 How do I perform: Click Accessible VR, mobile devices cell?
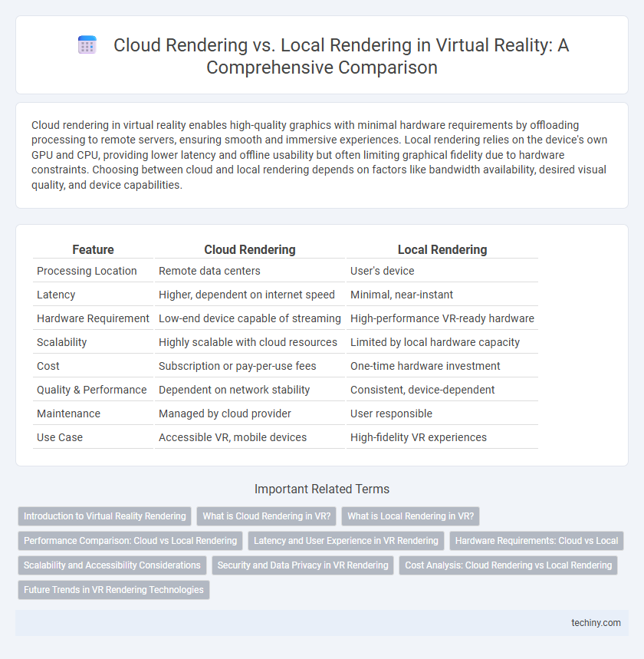249,437
